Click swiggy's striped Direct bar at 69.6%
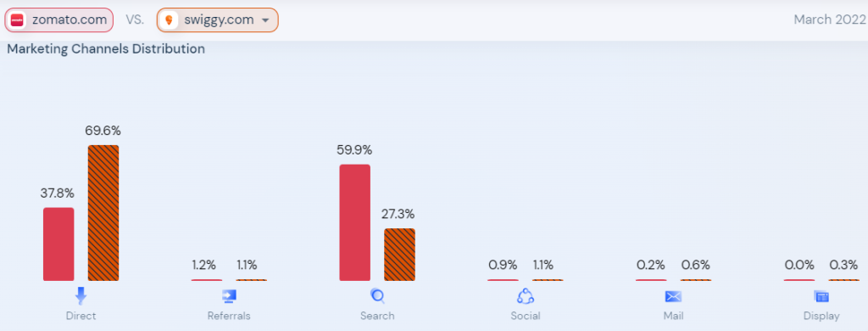This screenshot has width=868, height=331. point(103,214)
